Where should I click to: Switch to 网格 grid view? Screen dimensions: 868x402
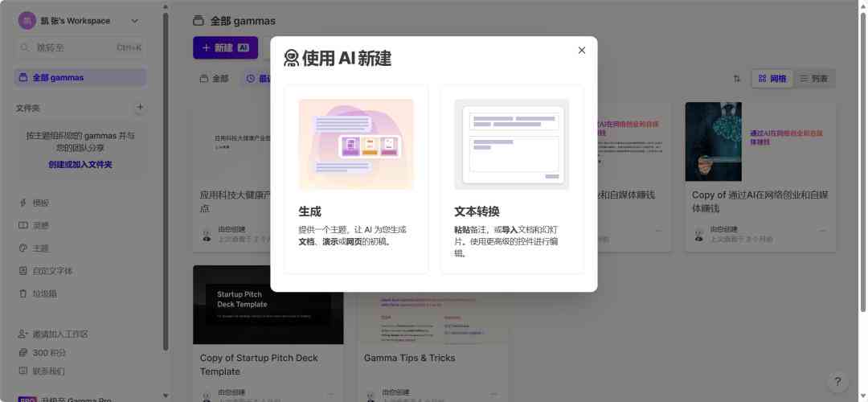click(772, 79)
